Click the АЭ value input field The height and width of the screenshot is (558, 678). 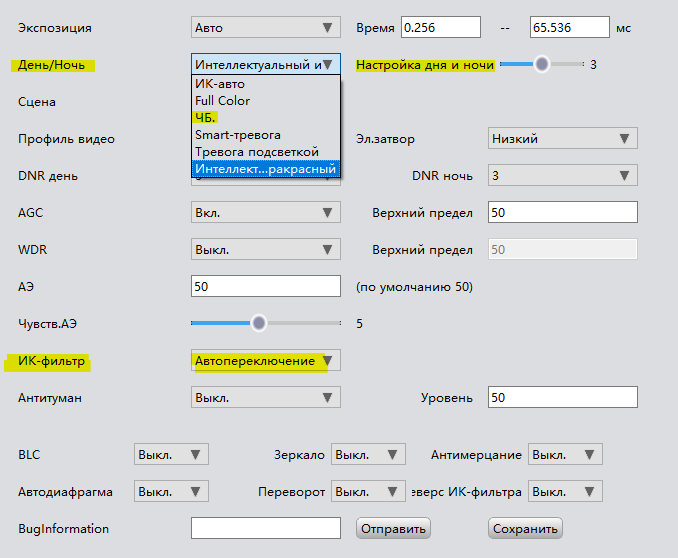point(265,286)
